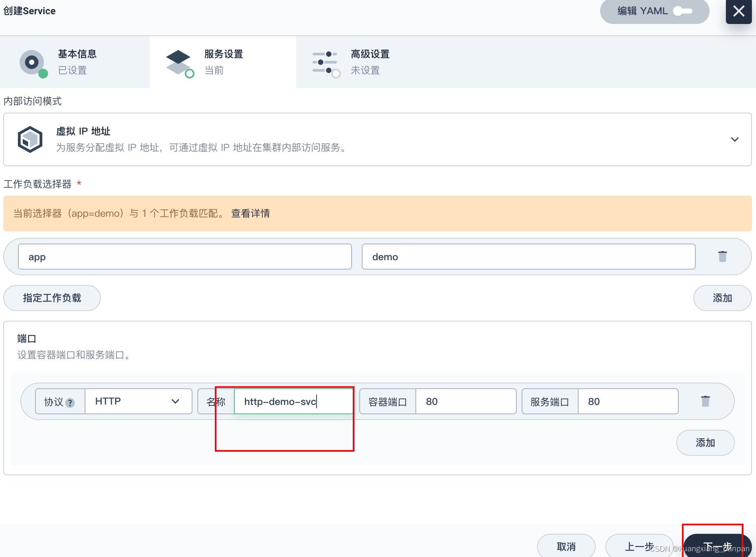
Task: Click the 虚拟 IP 地址 title text
Action: click(83, 131)
